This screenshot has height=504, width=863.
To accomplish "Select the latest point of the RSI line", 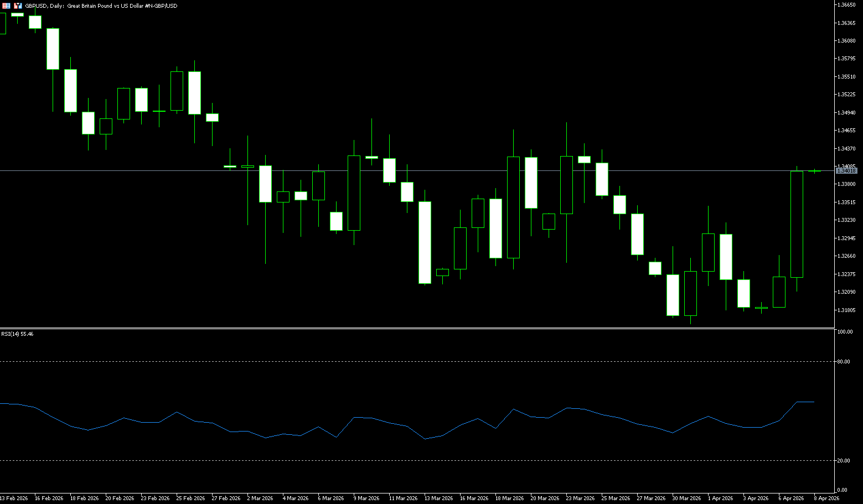I will tap(814, 402).
